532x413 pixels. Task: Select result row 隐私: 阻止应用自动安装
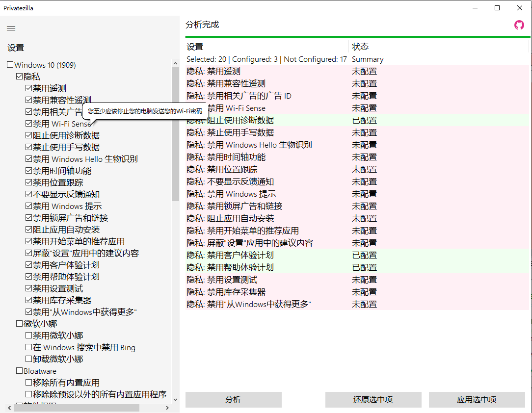357,218
